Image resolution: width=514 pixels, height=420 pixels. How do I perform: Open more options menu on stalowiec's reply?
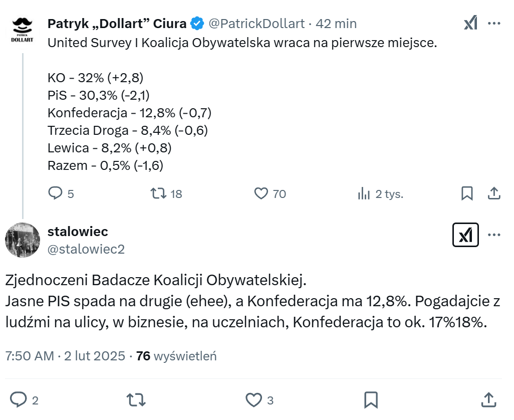tap(494, 235)
